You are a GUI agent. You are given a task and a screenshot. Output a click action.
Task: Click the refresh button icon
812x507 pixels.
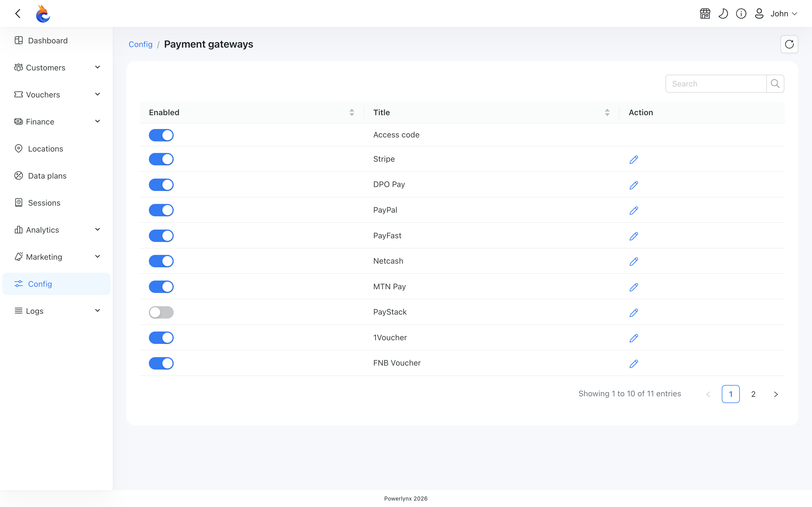tap(789, 44)
